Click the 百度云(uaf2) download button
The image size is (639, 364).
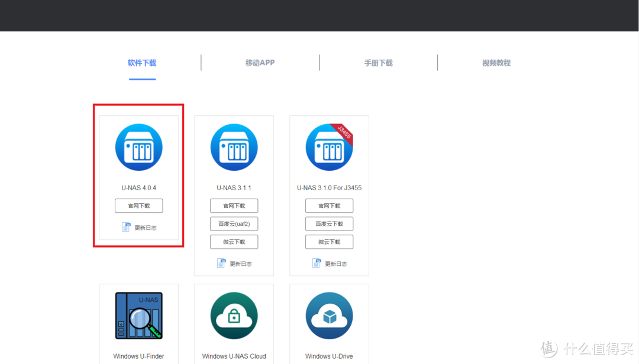(234, 224)
